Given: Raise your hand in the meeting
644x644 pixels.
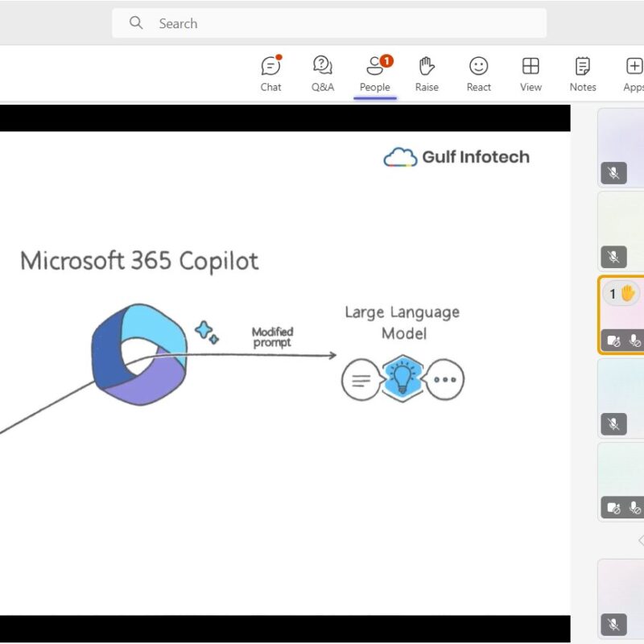Looking at the screenshot, I should (427, 73).
